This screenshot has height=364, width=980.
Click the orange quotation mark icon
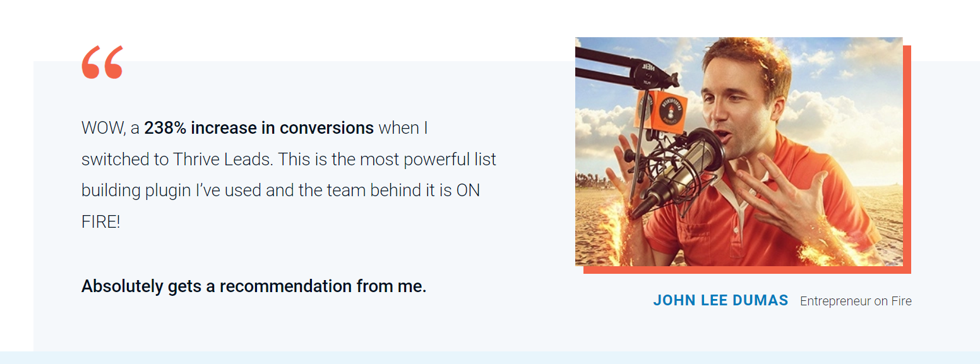pos(102,62)
